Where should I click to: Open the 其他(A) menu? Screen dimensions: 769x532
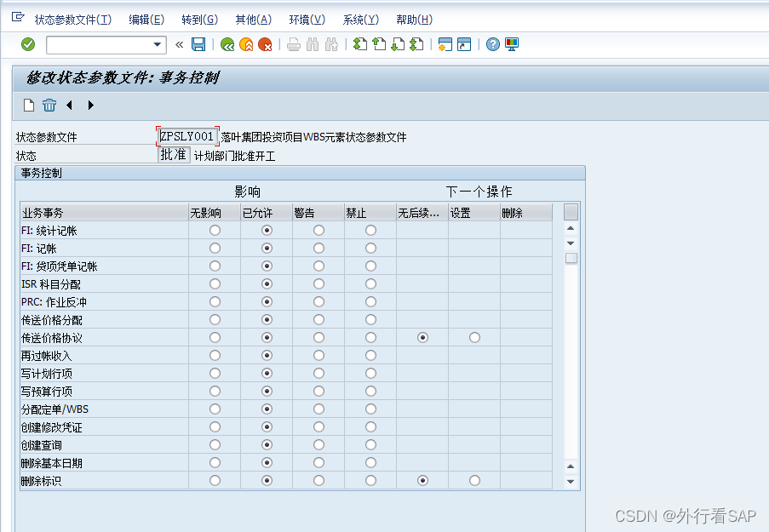pyautogui.click(x=253, y=20)
